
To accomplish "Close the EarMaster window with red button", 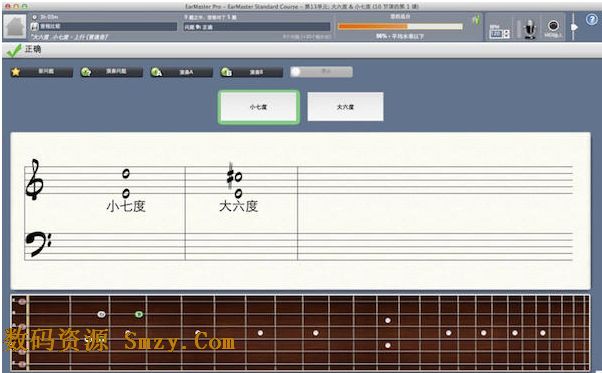I will (8, 7).
